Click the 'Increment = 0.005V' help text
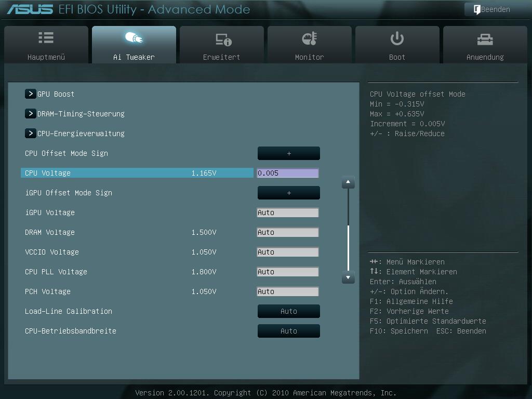The height and width of the screenshot is (399, 532). coord(407,124)
